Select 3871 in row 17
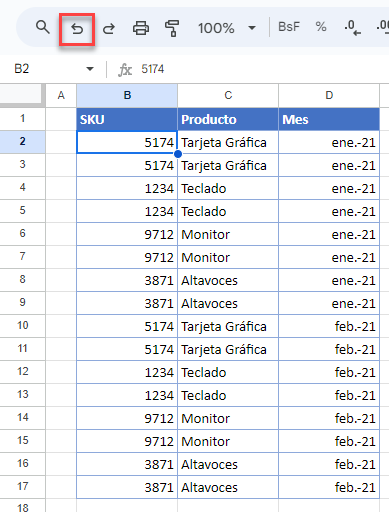 pos(127,487)
